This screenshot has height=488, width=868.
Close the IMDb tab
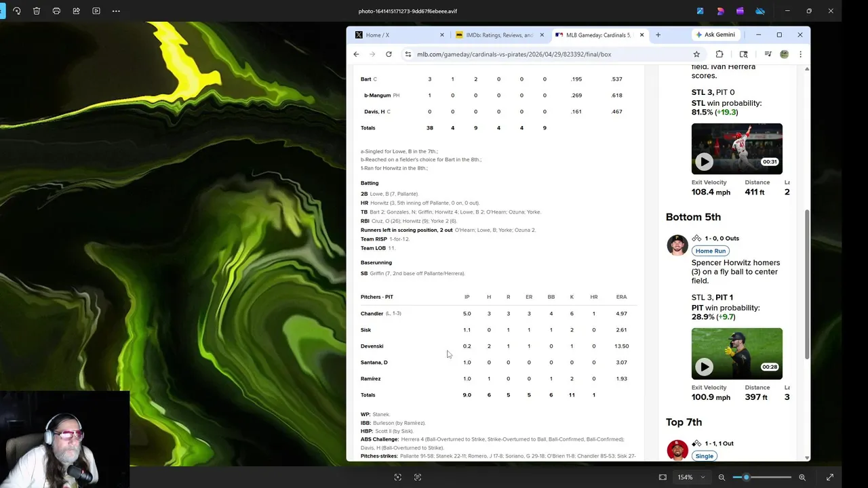[x=542, y=35]
